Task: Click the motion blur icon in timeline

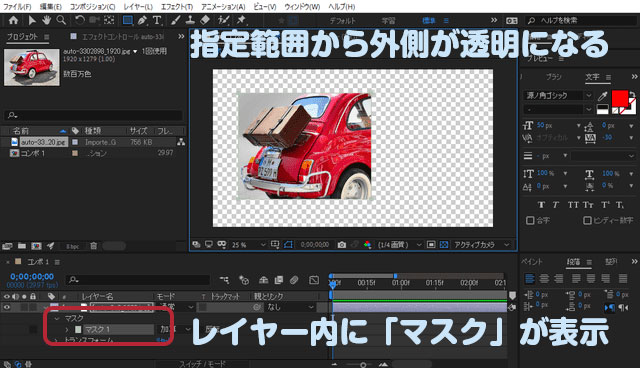Action: coord(294,280)
